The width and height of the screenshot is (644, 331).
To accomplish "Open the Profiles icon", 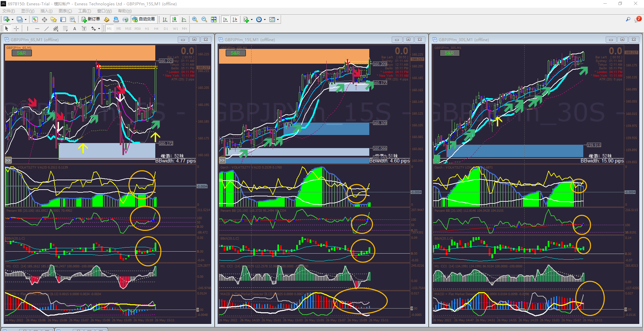I will coord(20,19).
